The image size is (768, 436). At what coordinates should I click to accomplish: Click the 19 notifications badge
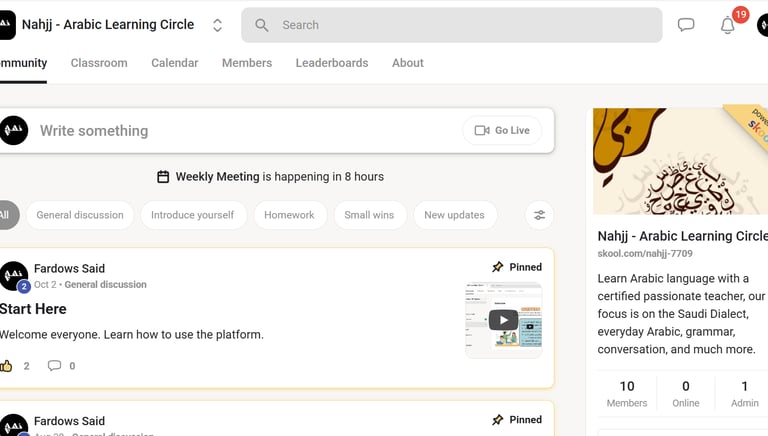pos(741,15)
